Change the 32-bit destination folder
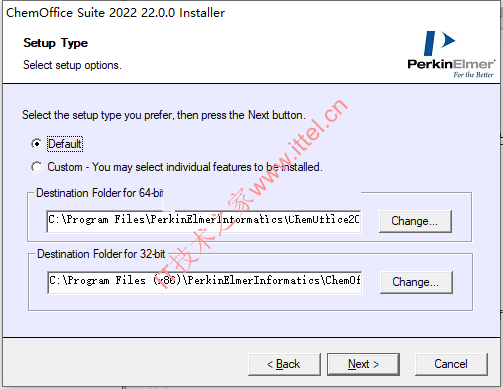The image size is (503, 389). pos(416,282)
